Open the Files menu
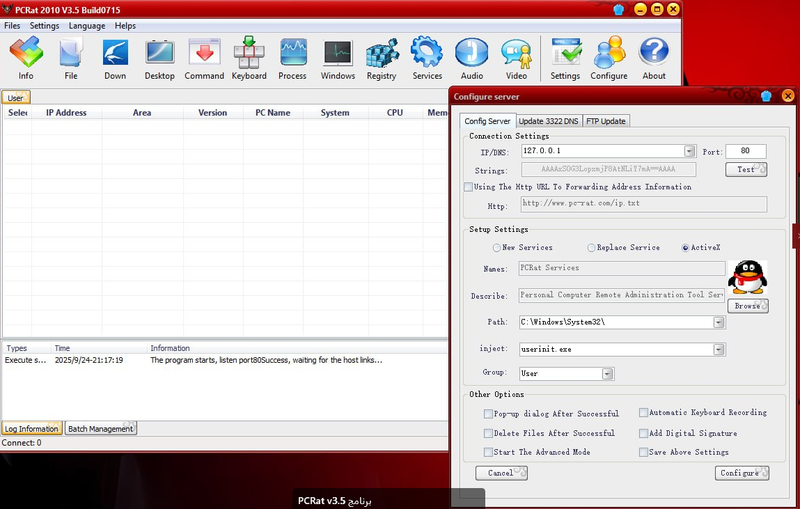Viewport: 800px width, 509px height. (12, 26)
